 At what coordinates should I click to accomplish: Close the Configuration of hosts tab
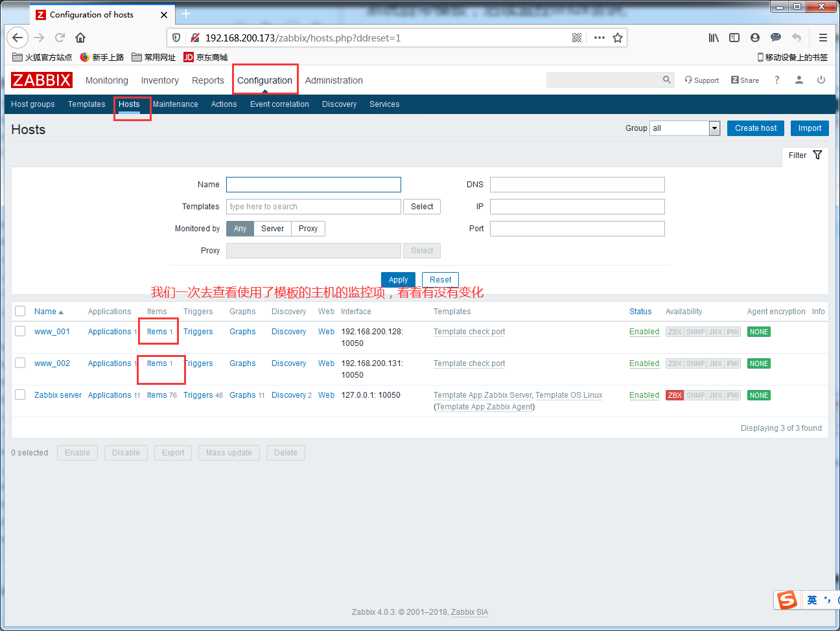coord(164,14)
